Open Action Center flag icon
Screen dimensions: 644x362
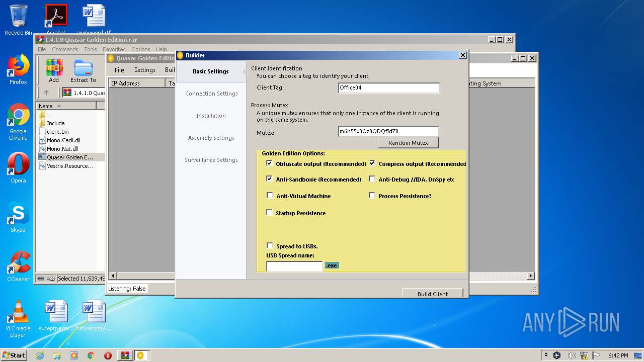click(596, 355)
